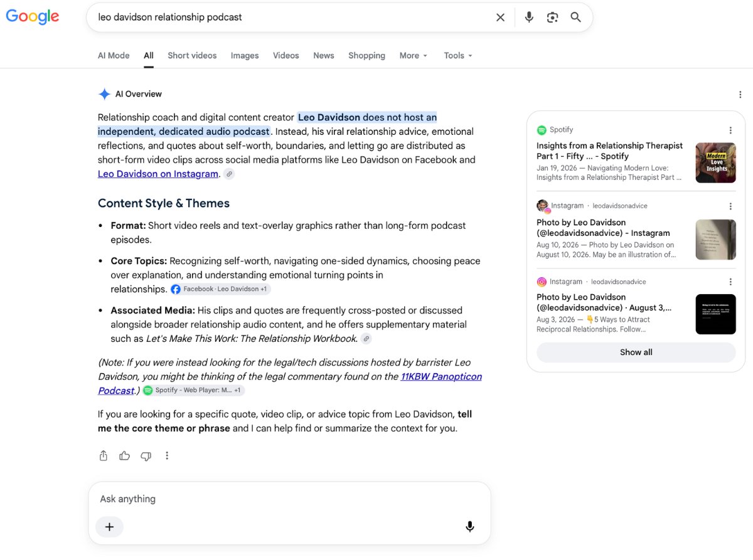
Task: Click the AI Overview sparkle icon
Action: point(104,94)
